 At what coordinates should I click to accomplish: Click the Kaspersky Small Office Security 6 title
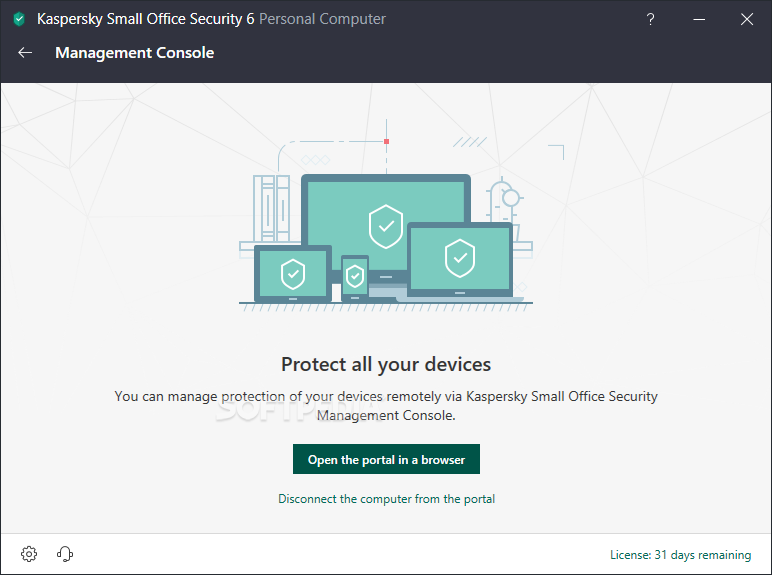(146, 19)
